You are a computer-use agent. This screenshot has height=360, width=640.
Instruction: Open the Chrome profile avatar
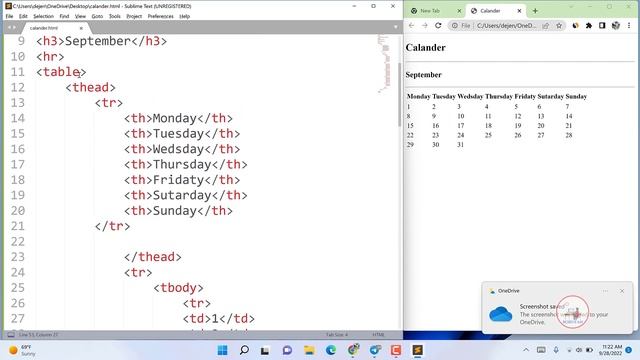click(616, 25)
